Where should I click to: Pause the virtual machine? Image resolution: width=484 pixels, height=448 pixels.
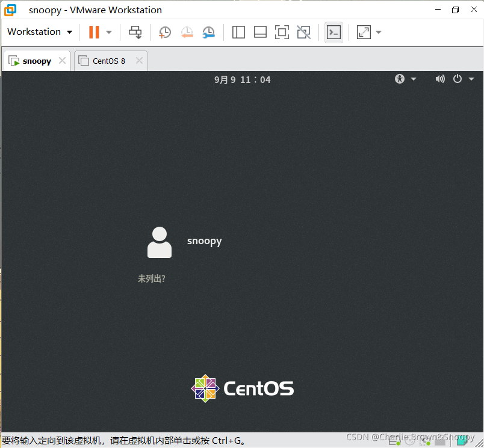(x=94, y=32)
